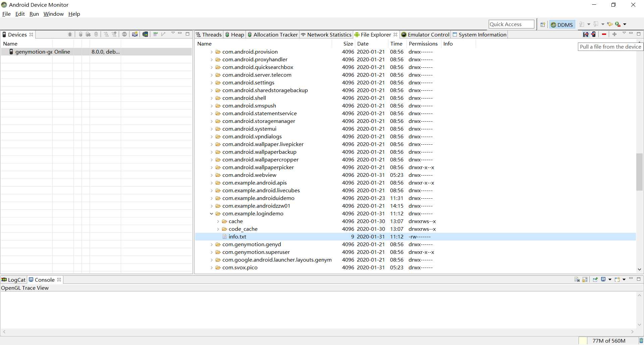The image size is (644, 345).
Task: Click the New Folder plus icon
Action: click(x=614, y=34)
